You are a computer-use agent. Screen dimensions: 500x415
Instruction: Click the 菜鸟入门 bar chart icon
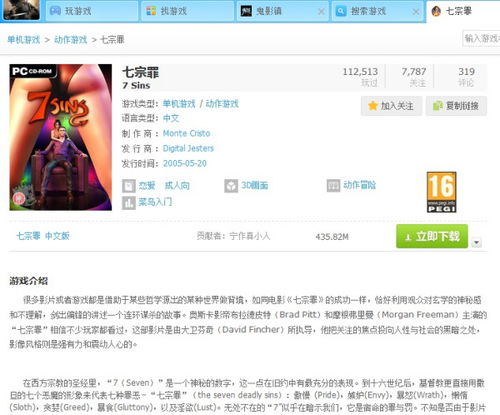click(129, 203)
